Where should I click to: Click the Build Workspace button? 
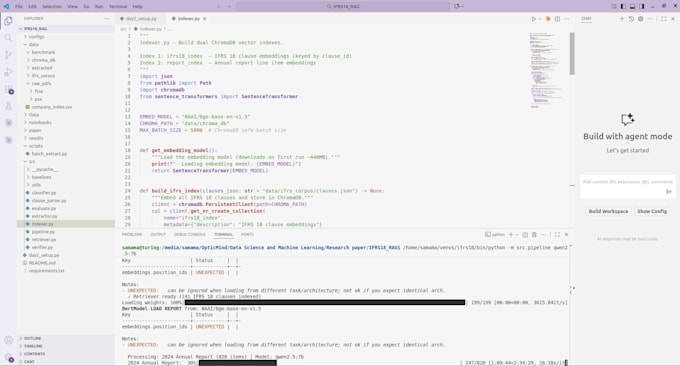608,211
